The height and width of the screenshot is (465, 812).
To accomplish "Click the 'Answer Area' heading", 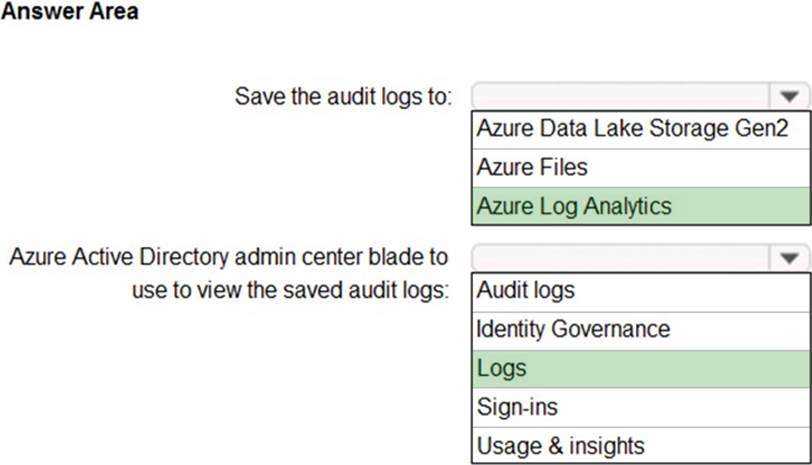I will pyautogui.click(x=70, y=12).
